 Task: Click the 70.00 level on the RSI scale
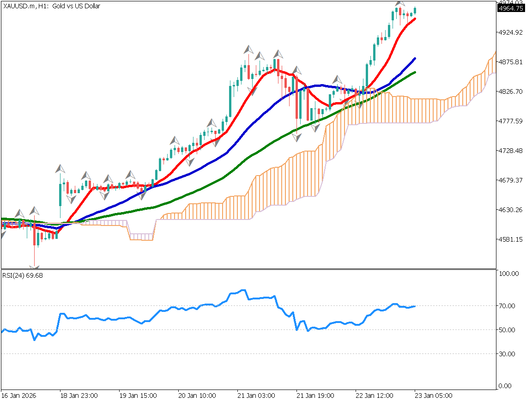(509, 306)
